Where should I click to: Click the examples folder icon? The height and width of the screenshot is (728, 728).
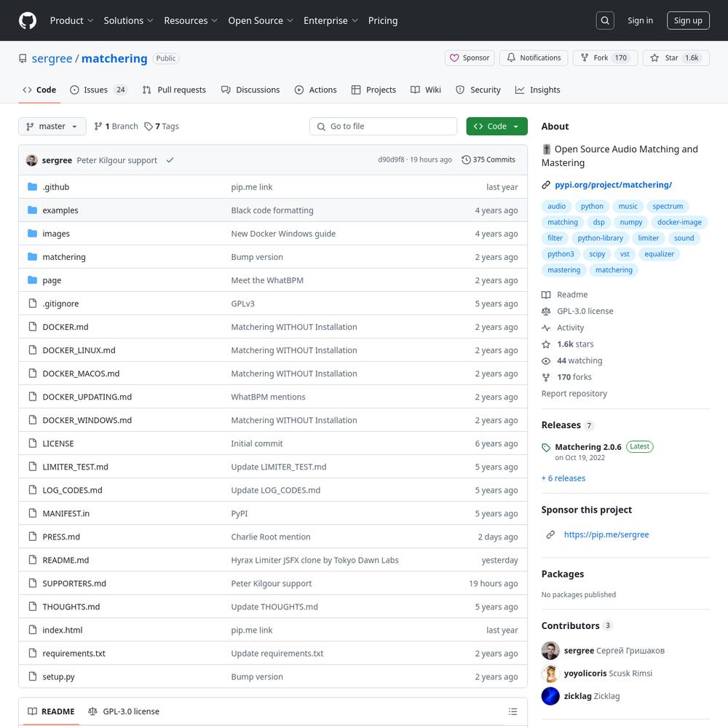point(33,210)
